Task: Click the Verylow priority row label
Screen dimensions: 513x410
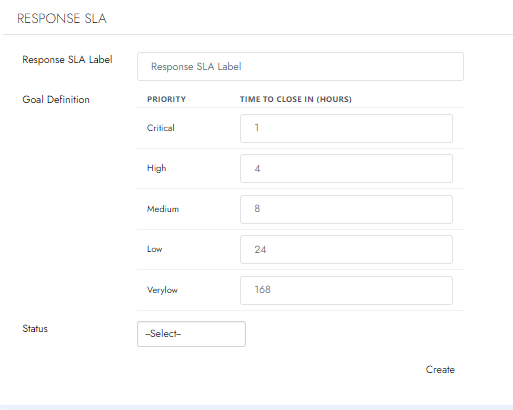Action: (x=162, y=290)
